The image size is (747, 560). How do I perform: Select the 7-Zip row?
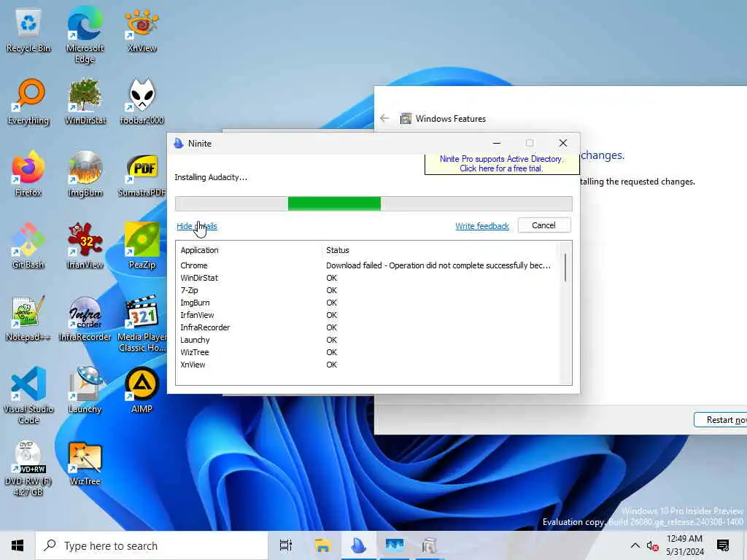(366, 290)
